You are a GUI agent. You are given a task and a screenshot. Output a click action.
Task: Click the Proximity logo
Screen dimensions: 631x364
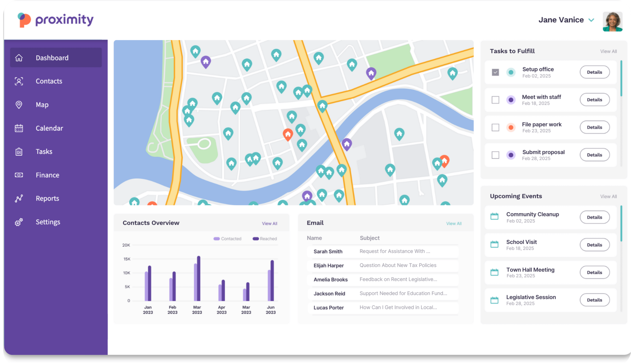[x=55, y=20]
